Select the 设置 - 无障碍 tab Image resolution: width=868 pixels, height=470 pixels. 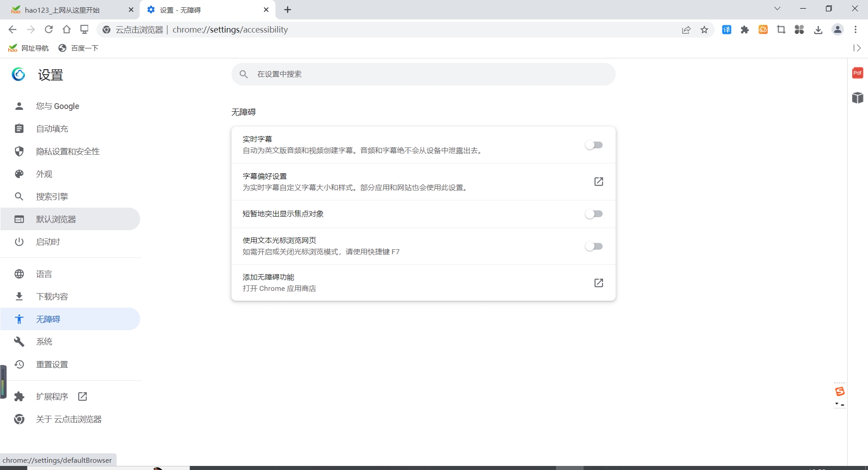click(x=208, y=10)
